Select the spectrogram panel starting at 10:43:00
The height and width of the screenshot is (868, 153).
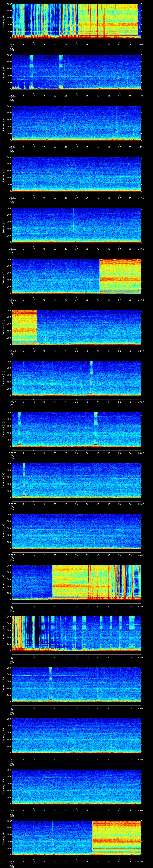pyautogui.click(x=76, y=736)
